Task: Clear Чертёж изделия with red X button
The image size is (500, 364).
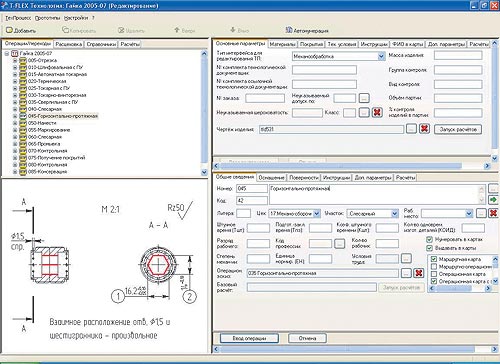Action: click(424, 128)
